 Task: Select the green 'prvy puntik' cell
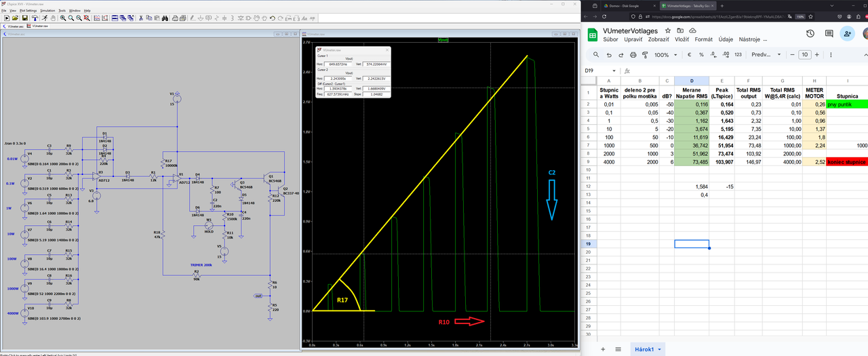click(846, 104)
